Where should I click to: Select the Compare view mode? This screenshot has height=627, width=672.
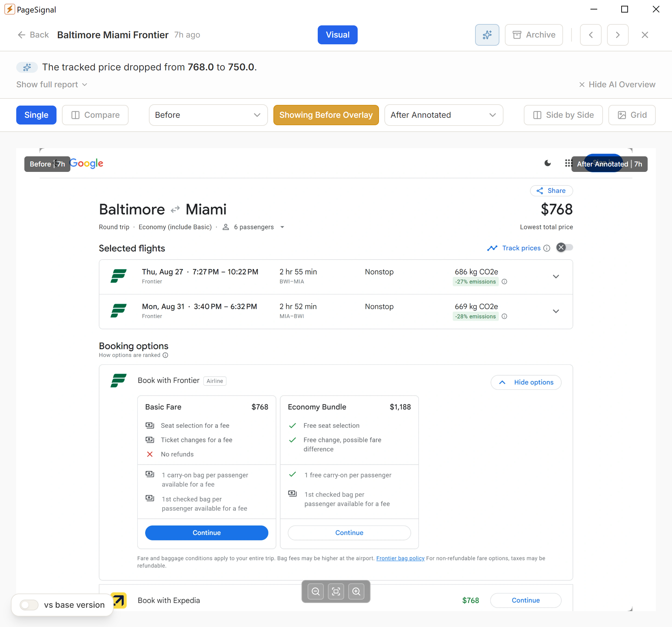pyautogui.click(x=95, y=115)
